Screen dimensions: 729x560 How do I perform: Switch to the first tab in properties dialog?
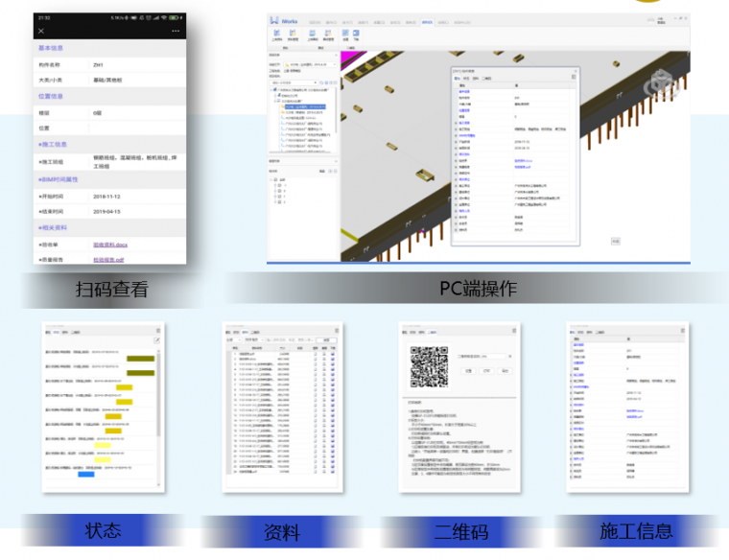pyautogui.click(x=458, y=79)
